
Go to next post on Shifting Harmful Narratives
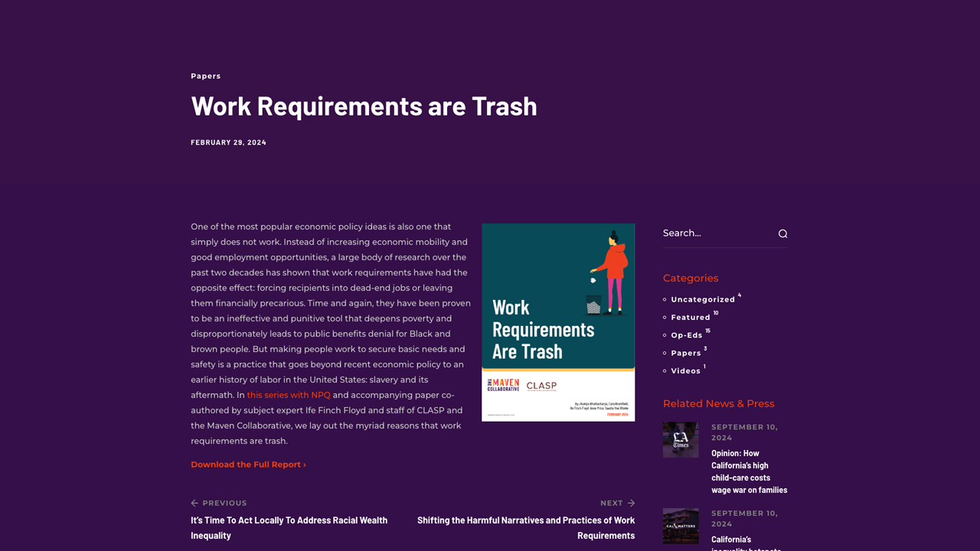(526, 527)
